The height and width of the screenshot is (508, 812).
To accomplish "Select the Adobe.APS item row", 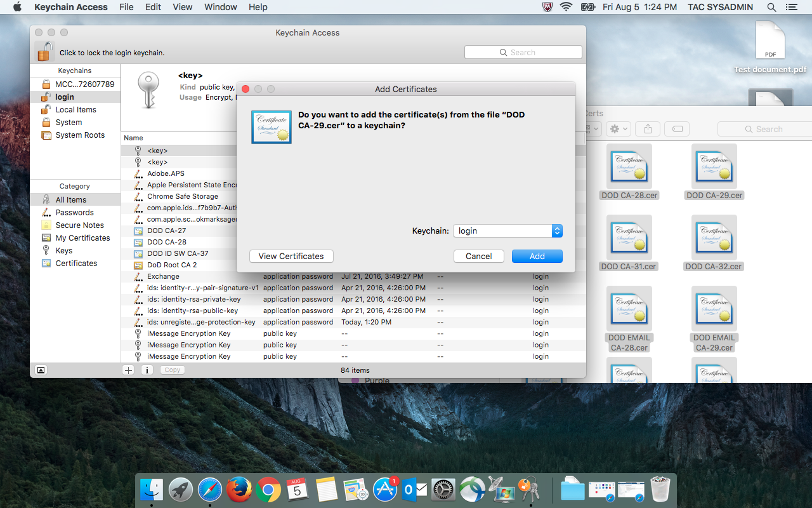I will 179,173.
